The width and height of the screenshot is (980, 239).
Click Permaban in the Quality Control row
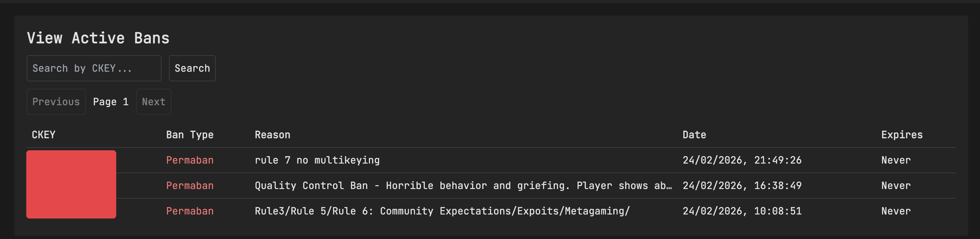[x=189, y=186]
